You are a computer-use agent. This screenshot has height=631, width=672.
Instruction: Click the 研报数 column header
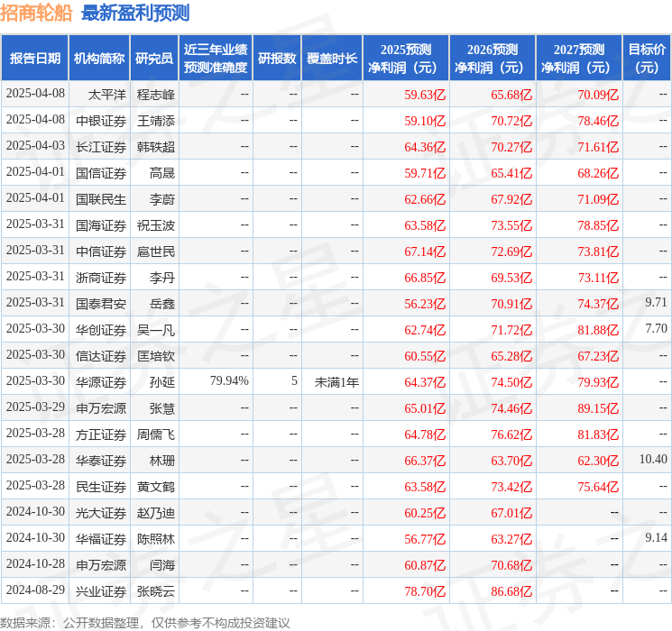277,59
